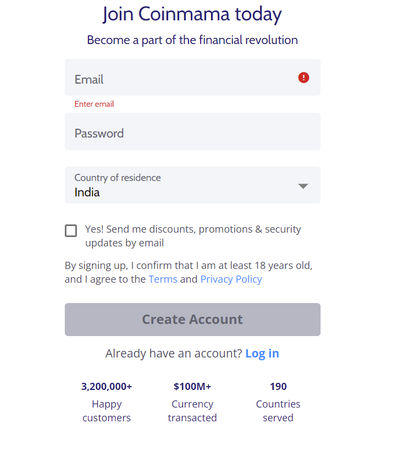This screenshot has width=409, height=451.
Task: Click the 'Enter email' error message
Action: click(x=94, y=104)
